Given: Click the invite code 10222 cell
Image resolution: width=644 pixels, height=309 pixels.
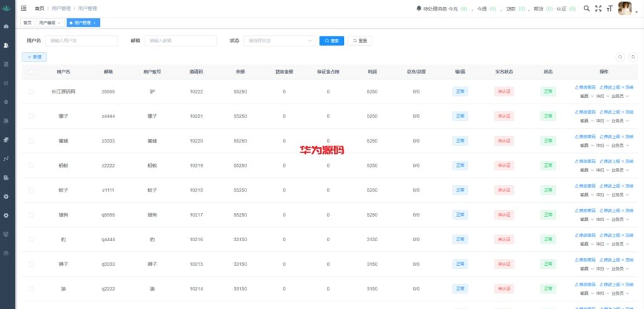Looking at the screenshot, I should click(196, 92).
